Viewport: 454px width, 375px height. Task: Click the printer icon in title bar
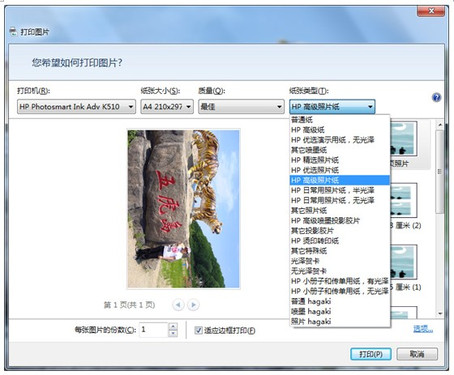13,32
